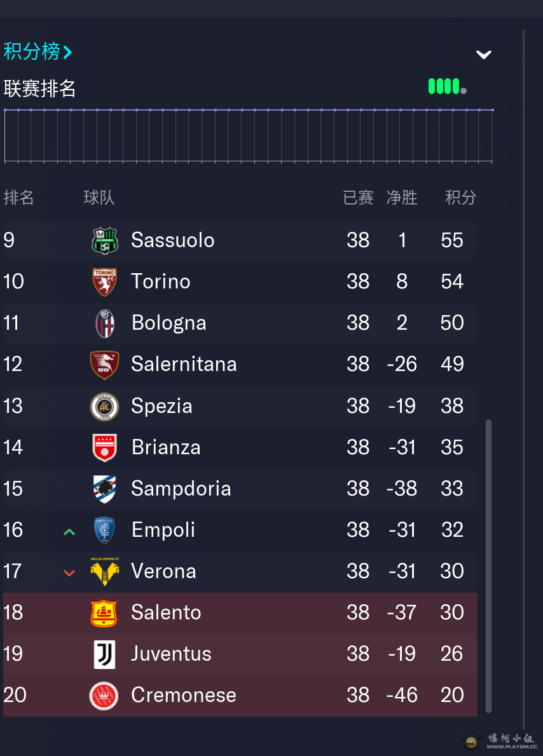Select the Salernitana seahorse badge

coord(105,365)
